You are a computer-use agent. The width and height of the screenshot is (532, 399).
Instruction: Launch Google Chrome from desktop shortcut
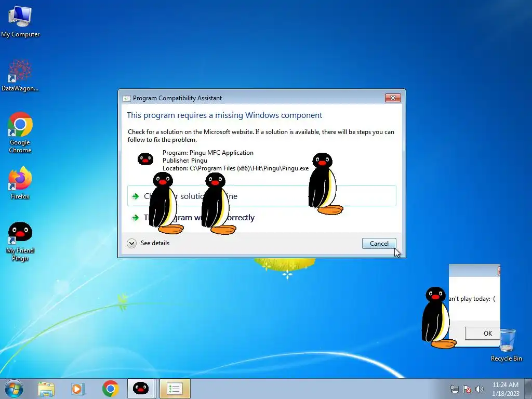(x=20, y=132)
